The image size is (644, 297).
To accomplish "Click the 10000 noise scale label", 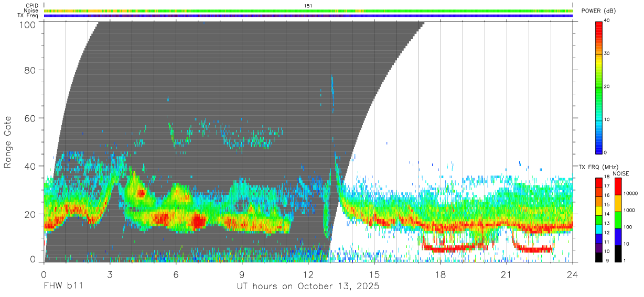I will [630, 193].
